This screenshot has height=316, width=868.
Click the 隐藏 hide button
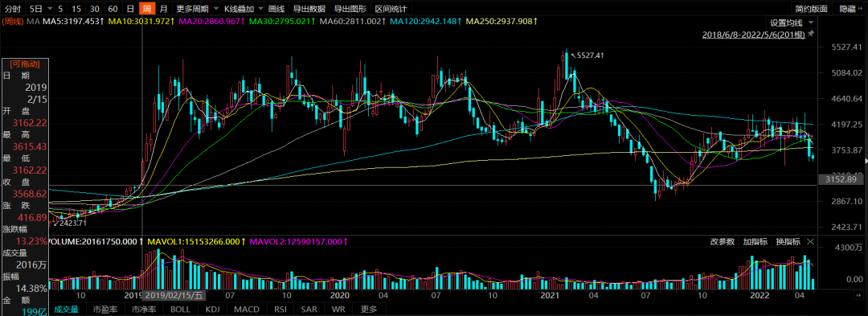(847, 9)
